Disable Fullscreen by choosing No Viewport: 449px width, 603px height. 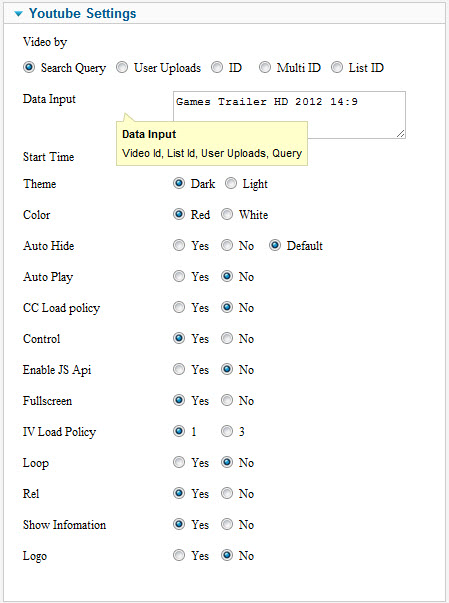click(x=227, y=400)
